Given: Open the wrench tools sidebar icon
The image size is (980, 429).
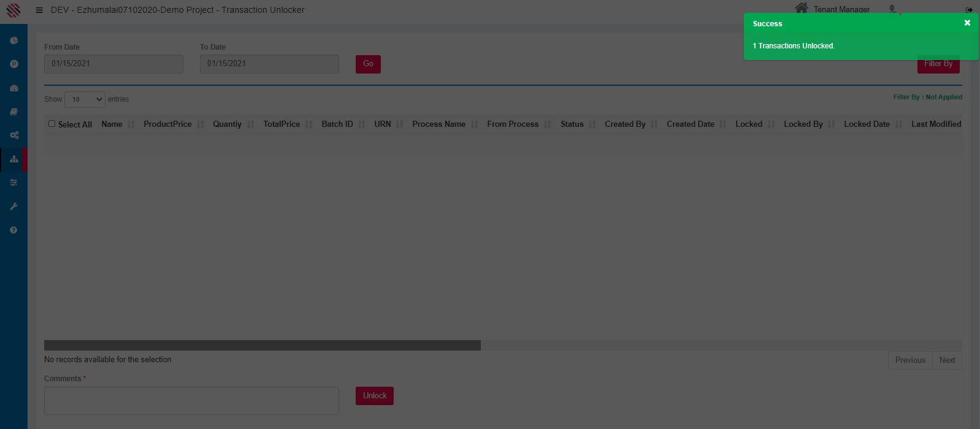Looking at the screenshot, I should (x=13, y=207).
